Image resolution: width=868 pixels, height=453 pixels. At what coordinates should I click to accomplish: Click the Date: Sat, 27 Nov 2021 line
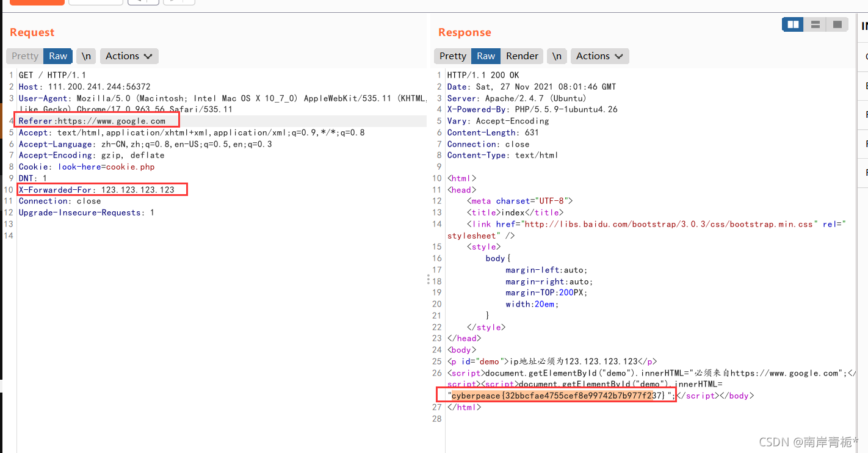tap(532, 87)
